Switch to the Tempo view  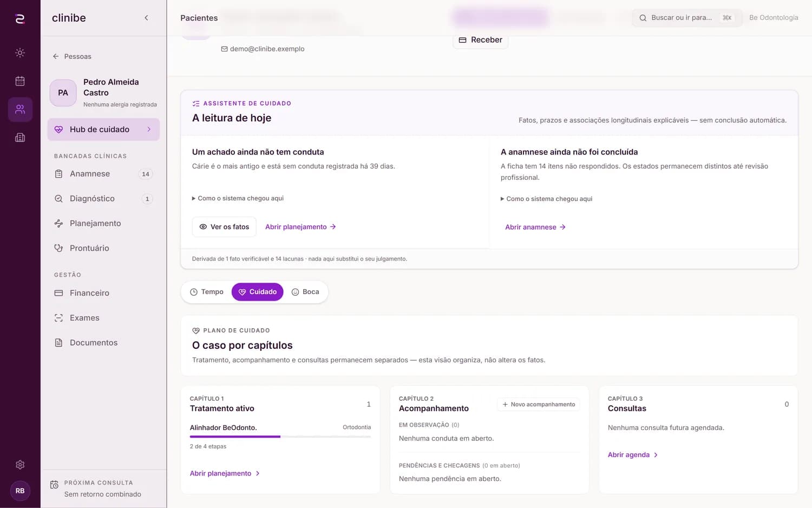[x=207, y=292]
